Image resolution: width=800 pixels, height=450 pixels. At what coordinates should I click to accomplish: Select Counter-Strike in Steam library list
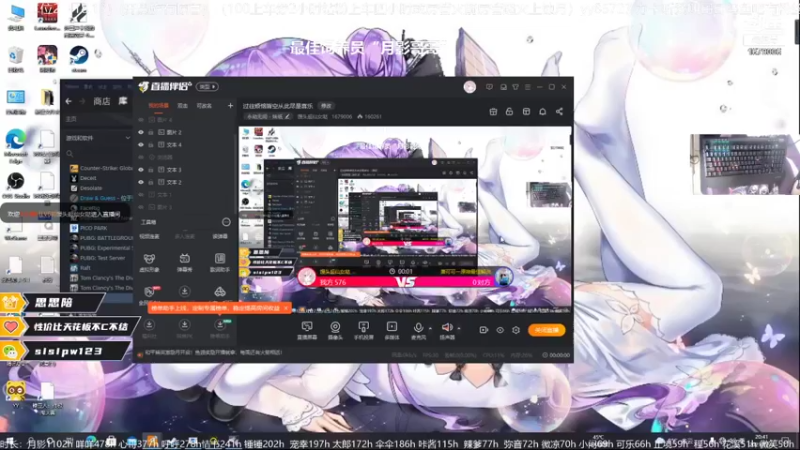click(101, 168)
